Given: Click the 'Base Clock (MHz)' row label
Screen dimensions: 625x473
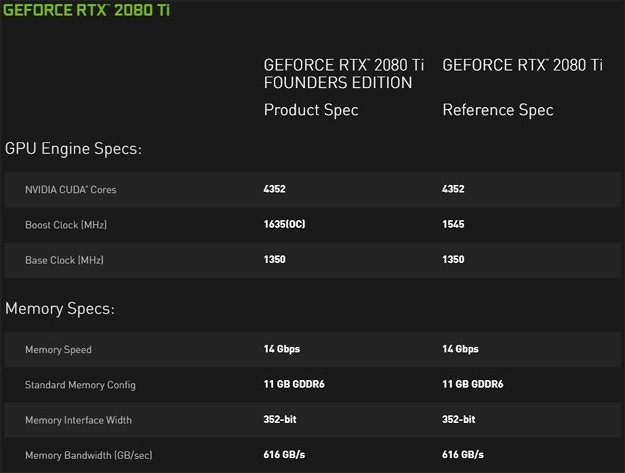Looking at the screenshot, I should point(64,260).
